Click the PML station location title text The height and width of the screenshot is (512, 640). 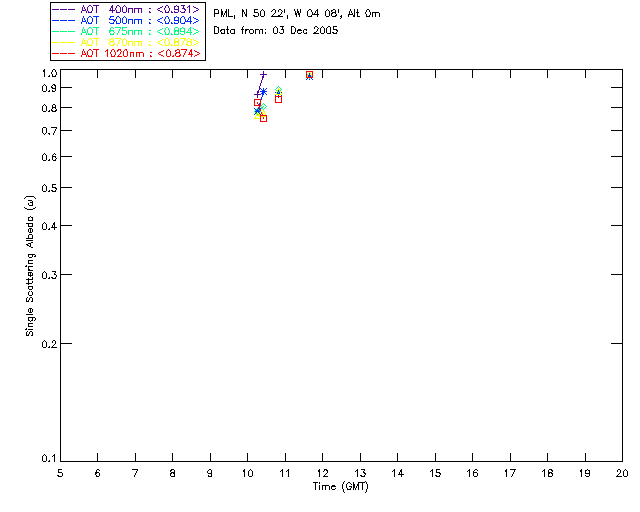pyautogui.click(x=296, y=14)
